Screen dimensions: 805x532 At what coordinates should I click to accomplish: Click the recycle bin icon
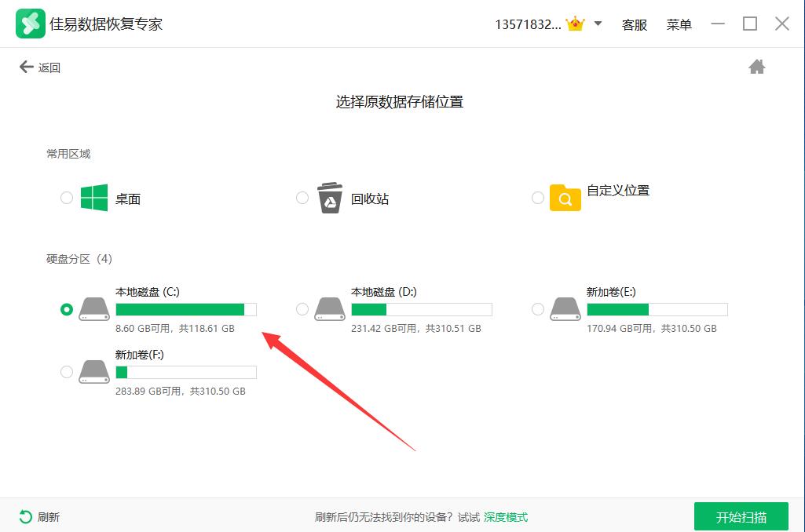point(330,198)
